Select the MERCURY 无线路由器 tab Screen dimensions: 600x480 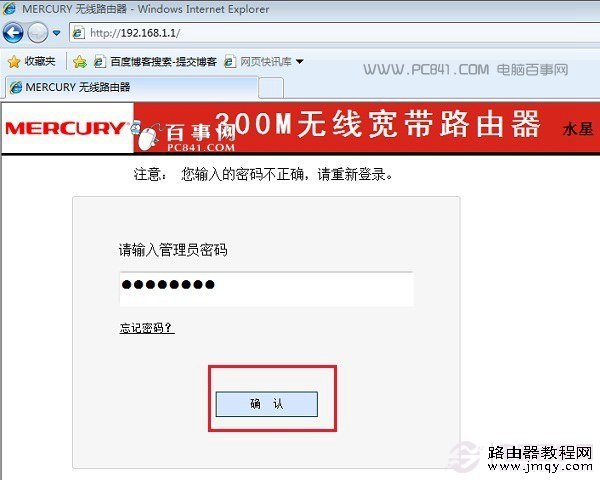[x=132, y=87]
